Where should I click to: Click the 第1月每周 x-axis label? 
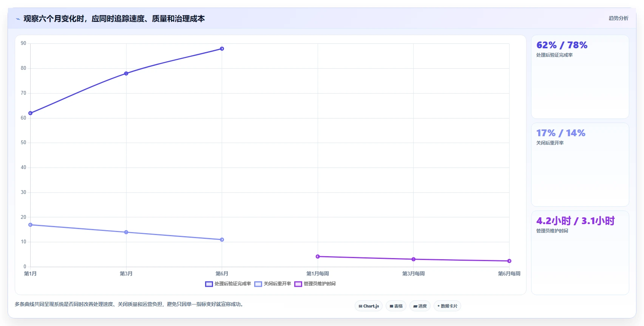click(x=318, y=274)
